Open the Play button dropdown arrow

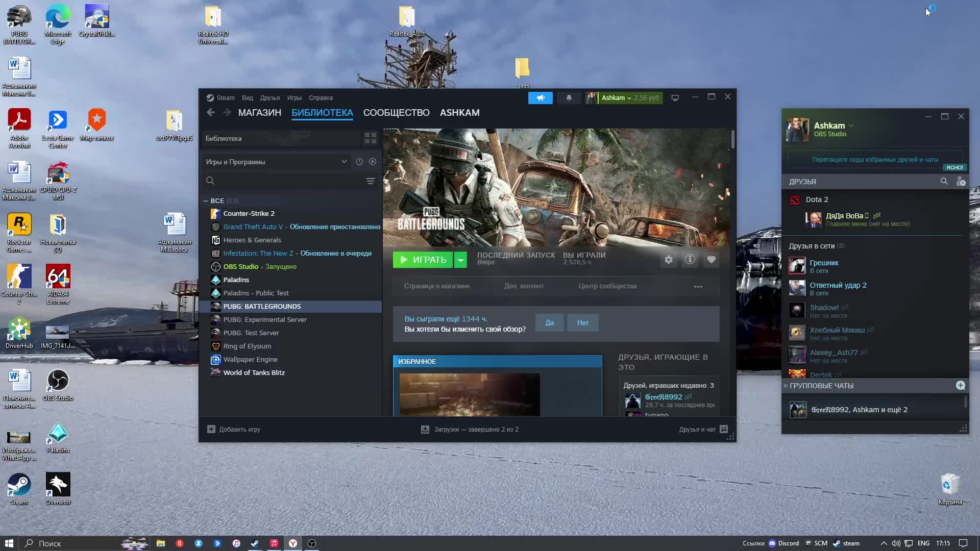[460, 260]
